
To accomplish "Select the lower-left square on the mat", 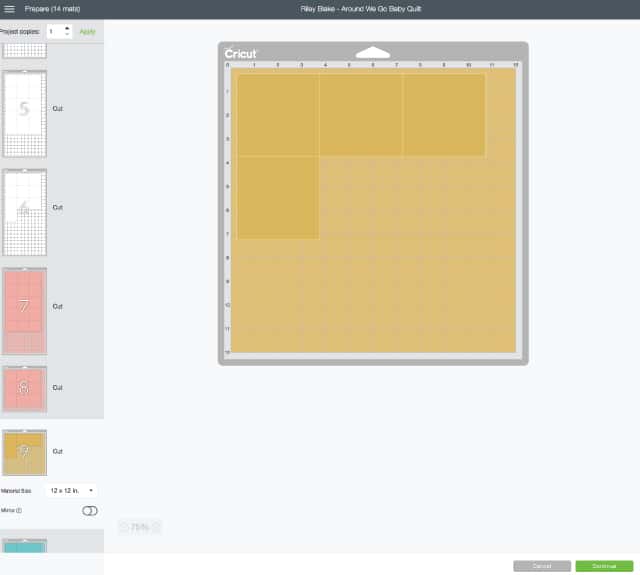I will click(278, 198).
